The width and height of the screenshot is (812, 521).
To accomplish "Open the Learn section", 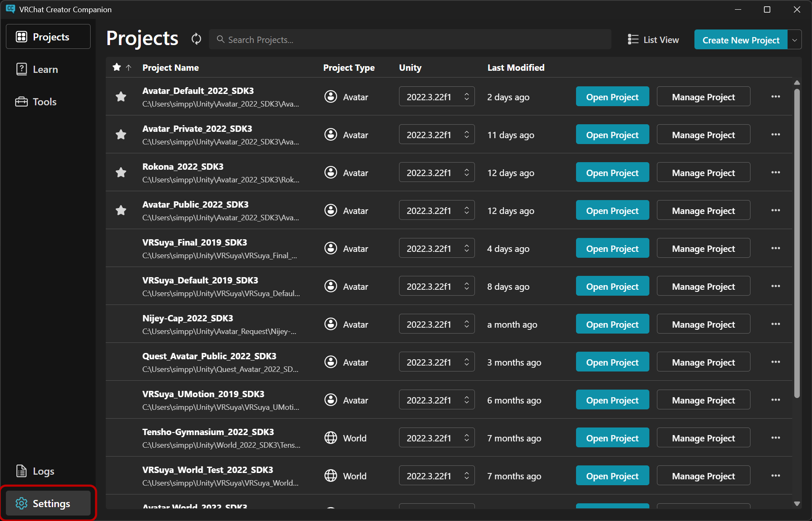I will coord(48,69).
